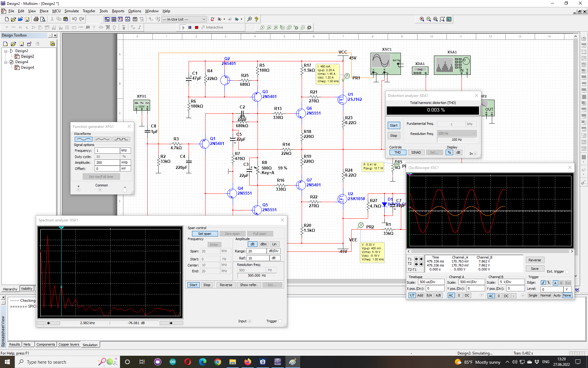Click the Zoom in icon
Viewport: 588px width, 368px height.
(422, 19)
